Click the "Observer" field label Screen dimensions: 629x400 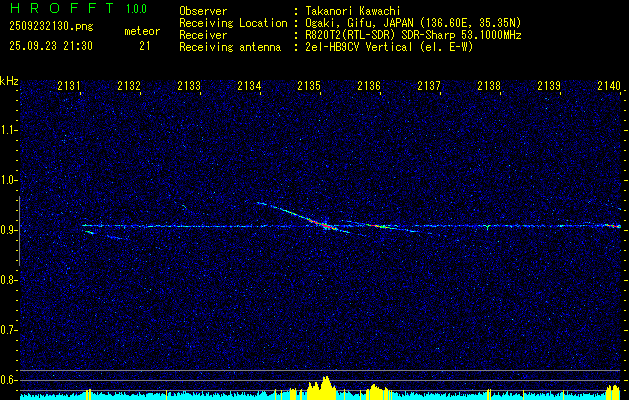point(203,11)
